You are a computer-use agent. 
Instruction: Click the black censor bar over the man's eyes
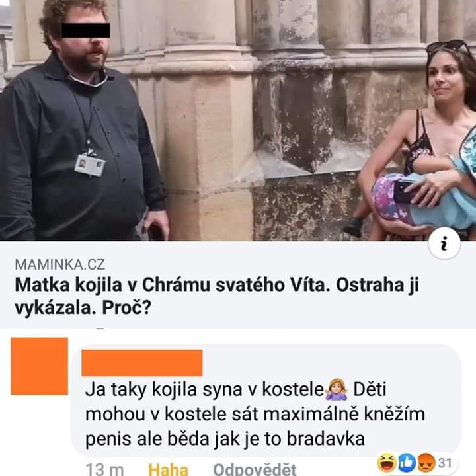(x=86, y=30)
